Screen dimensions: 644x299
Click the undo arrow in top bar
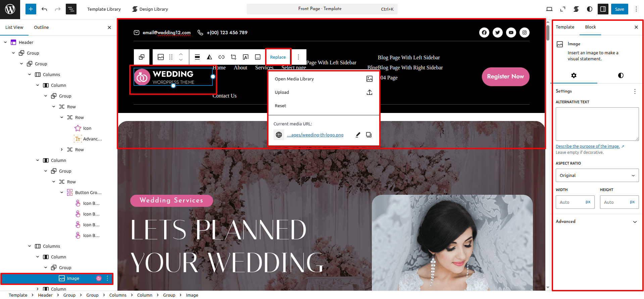44,9
